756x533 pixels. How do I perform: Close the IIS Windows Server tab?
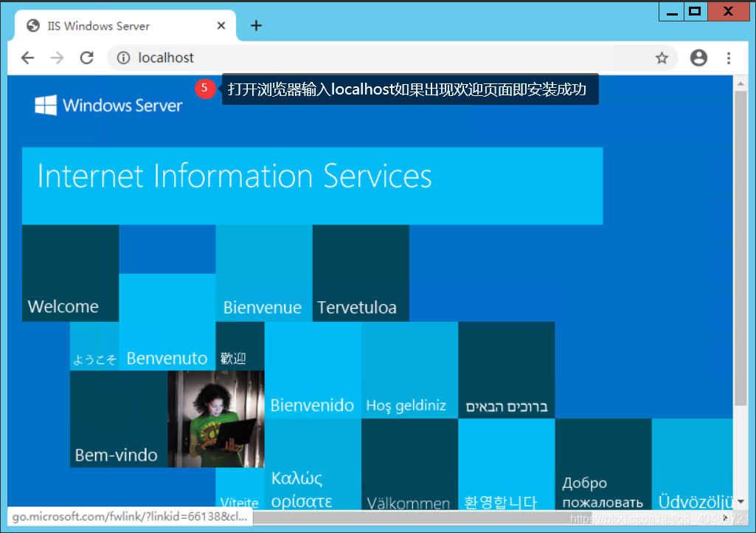[x=221, y=26]
